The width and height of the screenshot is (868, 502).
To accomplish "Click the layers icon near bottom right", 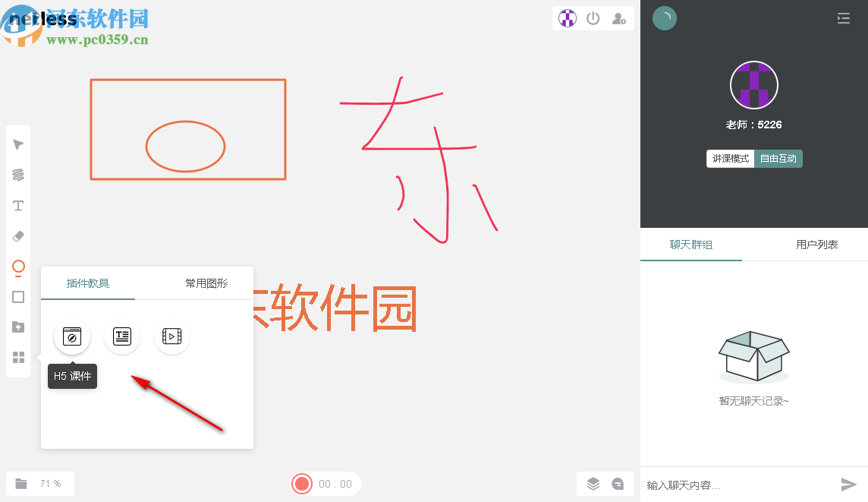I will 593,483.
